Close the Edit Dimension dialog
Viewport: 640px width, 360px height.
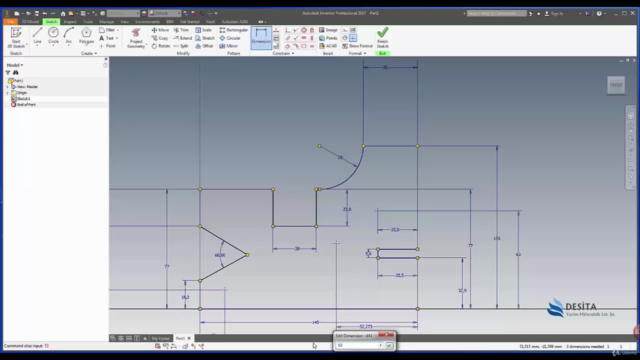pos(386,335)
